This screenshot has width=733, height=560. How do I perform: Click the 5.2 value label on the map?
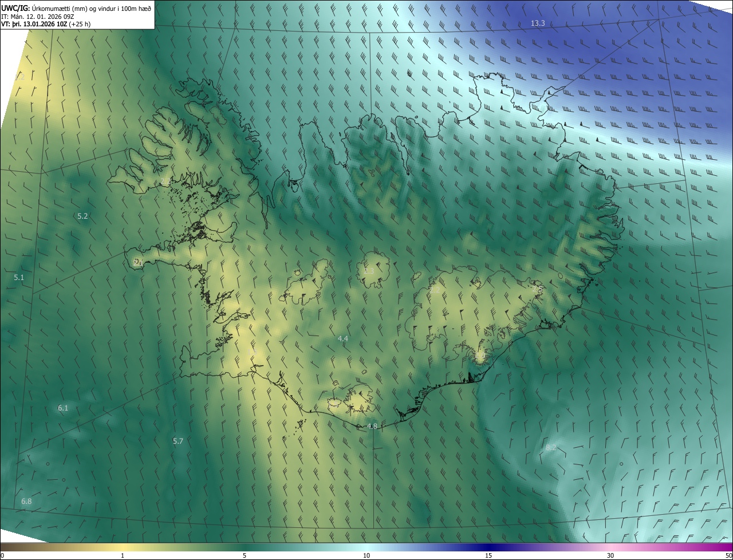point(82,216)
